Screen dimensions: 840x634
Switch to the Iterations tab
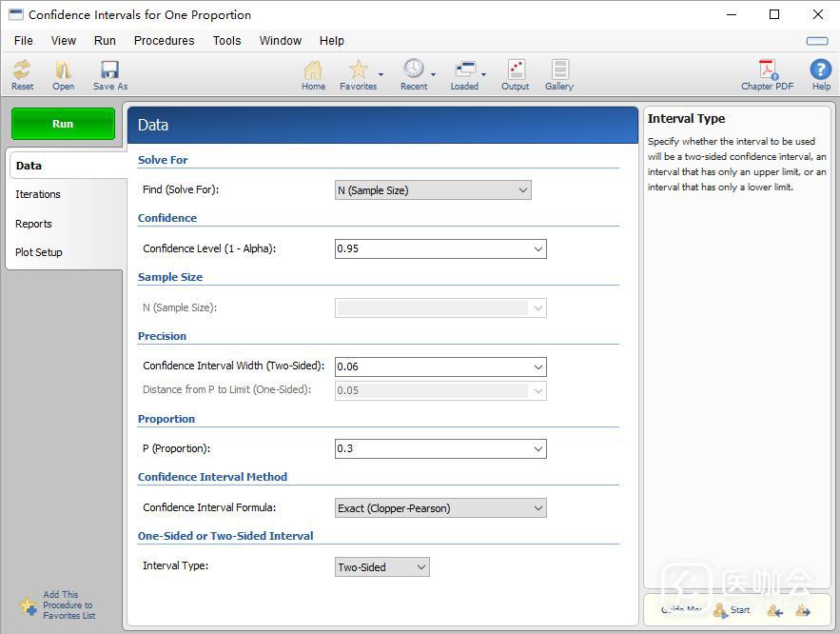(38, 194)
